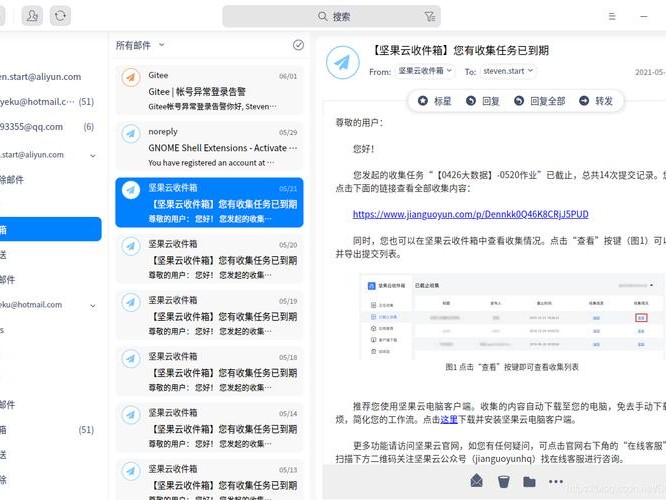Image resolution: width=666 pixels, height=500 pixels.
Task: Select the hotmail account showing (51)
Action: click(49, 102)
